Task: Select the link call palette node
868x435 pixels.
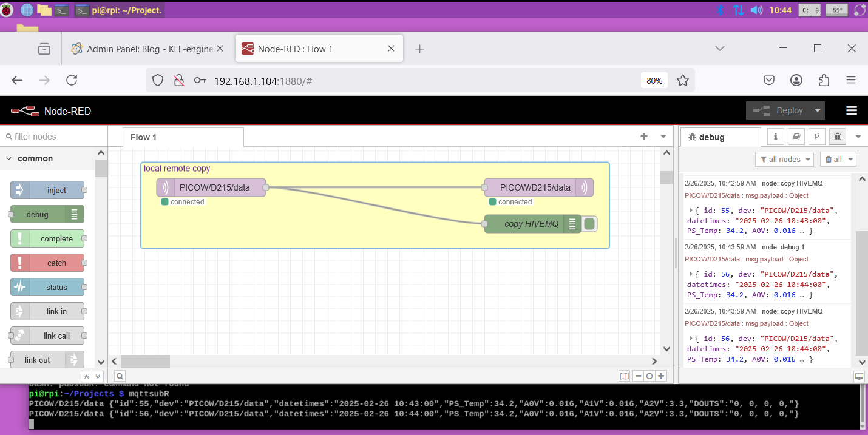Action: point(47,336)
